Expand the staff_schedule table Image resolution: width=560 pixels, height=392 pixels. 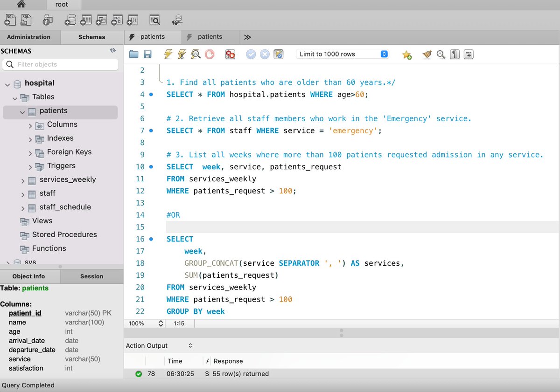coord(23,208)
